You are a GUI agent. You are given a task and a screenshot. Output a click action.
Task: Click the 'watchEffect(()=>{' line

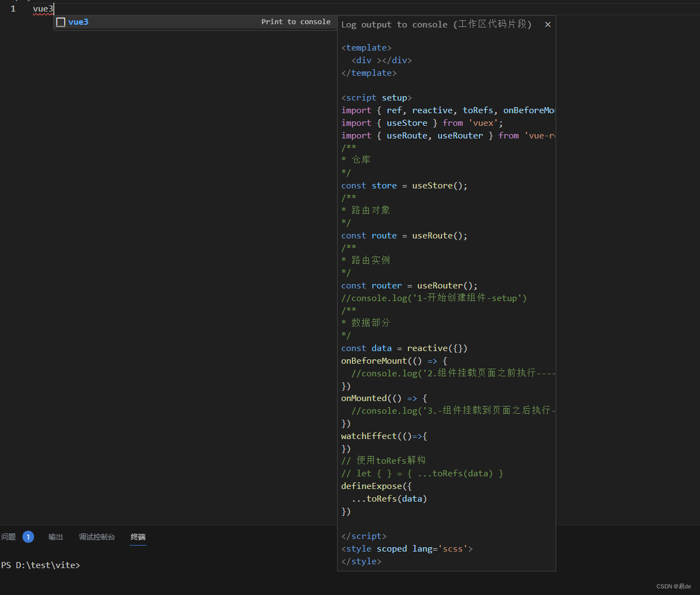(384, 436)
